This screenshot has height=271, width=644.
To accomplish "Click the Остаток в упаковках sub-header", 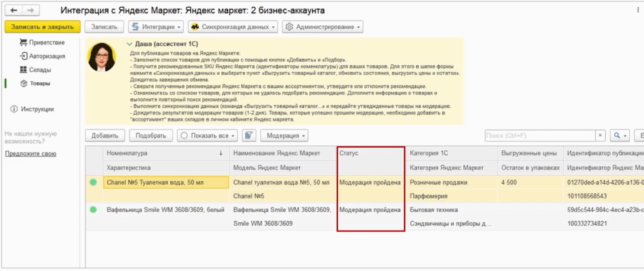I will pos(530,168).
